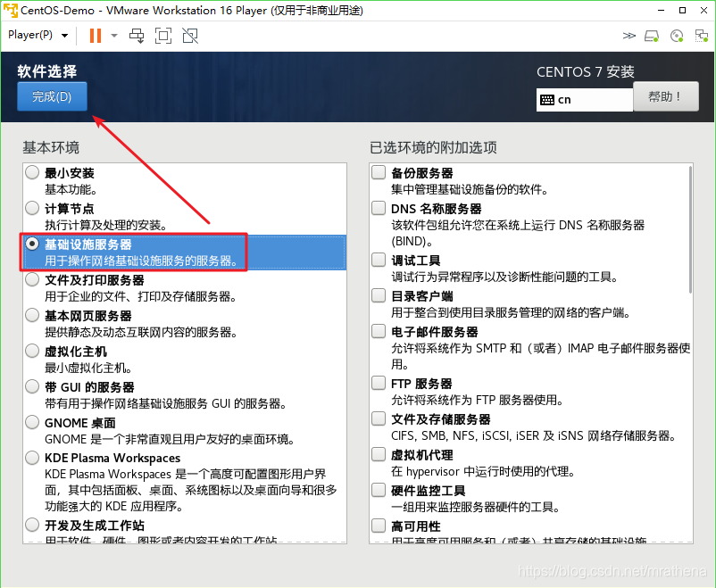Close the VMware Player window
Viewport: 716px width, 588px height.
tap(704, 10)
